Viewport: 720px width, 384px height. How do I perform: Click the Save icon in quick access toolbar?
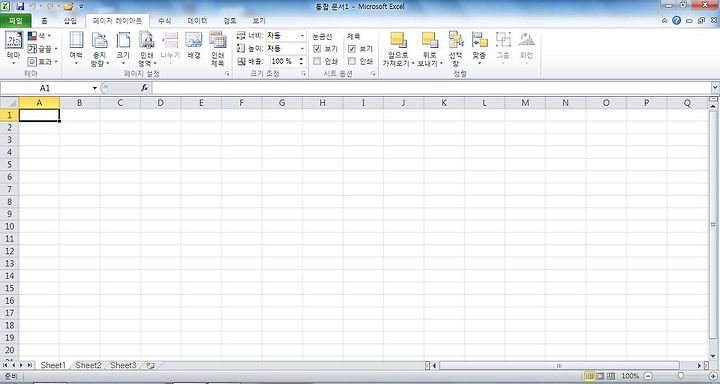[20, 6]
